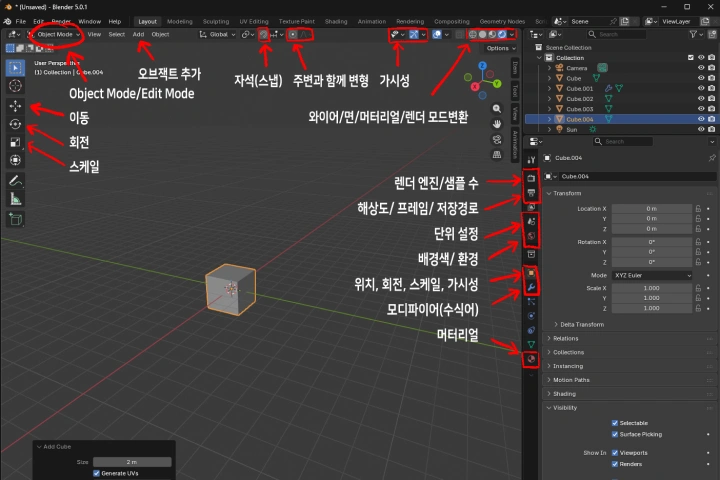Open the Physics properties tab

click(x=531, y=316)
